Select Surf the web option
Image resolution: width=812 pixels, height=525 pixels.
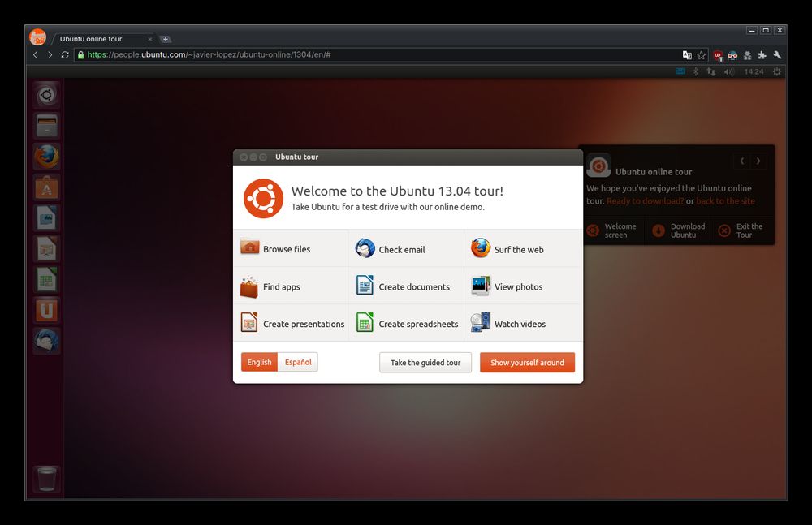pyautogui.click(x=524, y=248)
